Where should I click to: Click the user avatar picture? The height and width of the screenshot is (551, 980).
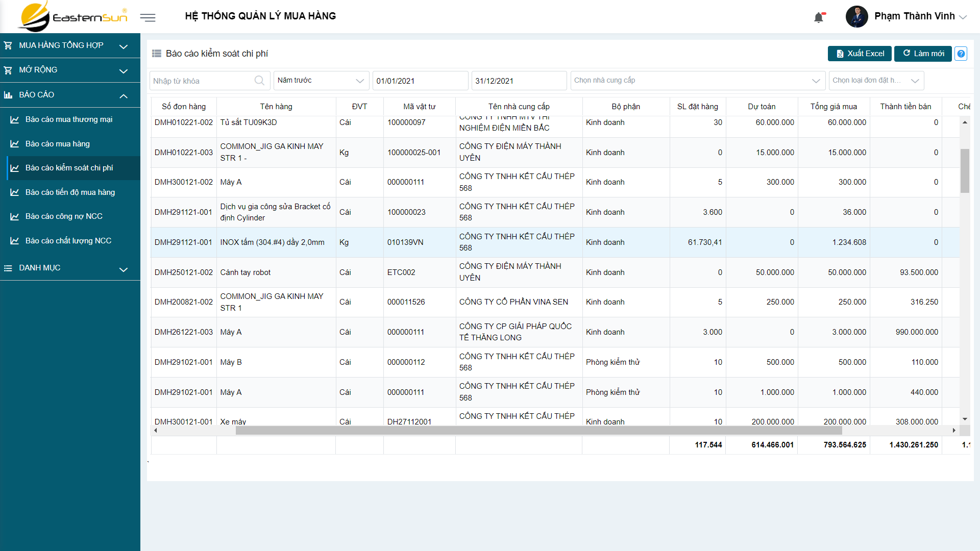click(x=856, y=17)
